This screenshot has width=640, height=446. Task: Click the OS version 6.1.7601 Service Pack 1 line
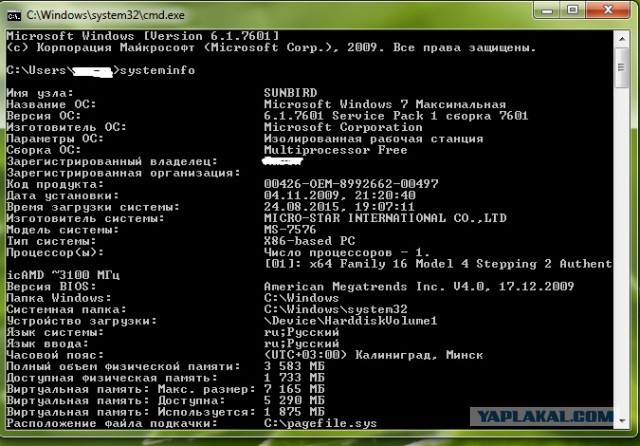tap(396, 115)
